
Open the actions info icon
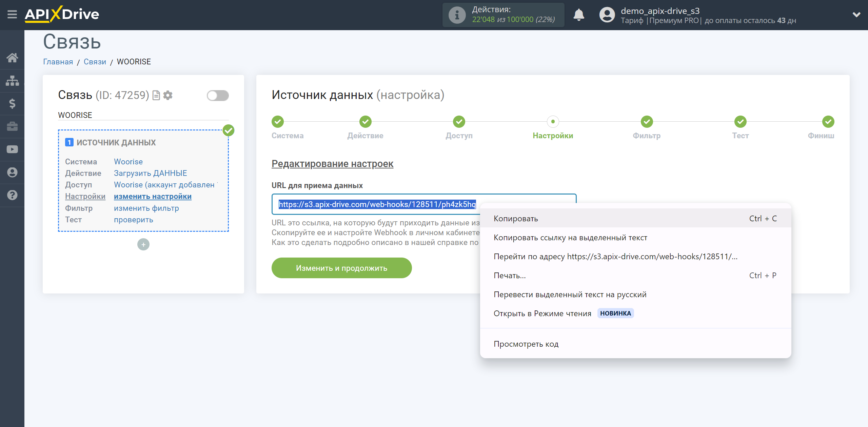[457, 15]
